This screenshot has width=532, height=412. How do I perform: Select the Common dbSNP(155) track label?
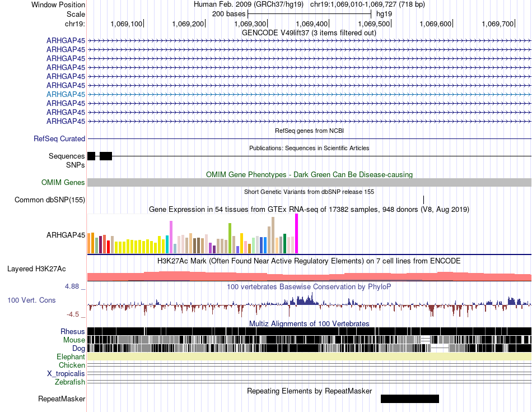tap(50, 200)
